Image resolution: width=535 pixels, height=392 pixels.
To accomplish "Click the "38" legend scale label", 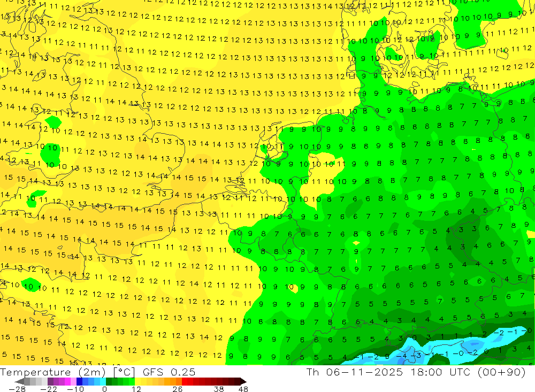I will tap(219, 389).
